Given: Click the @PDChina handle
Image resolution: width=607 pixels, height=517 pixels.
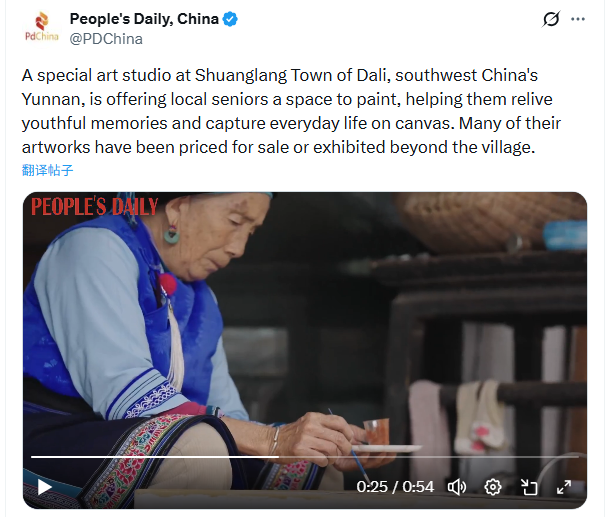Looking at the screenshot, I should point(106,39).
